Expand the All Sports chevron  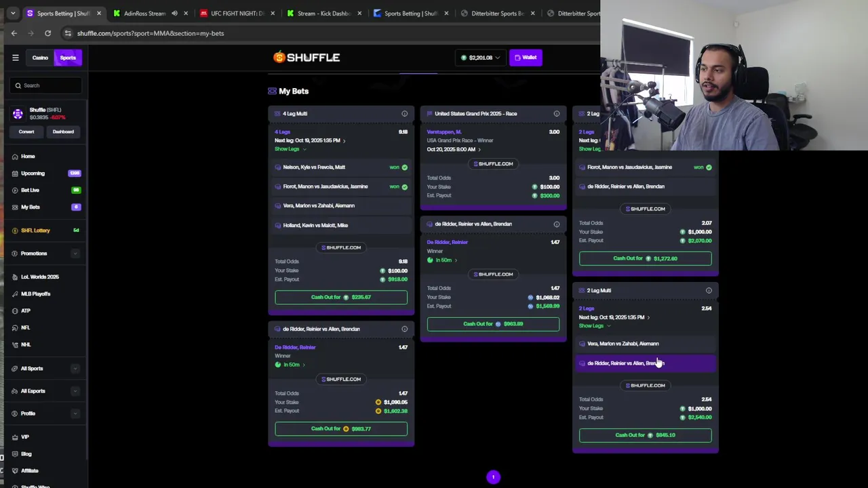[75, 369]
